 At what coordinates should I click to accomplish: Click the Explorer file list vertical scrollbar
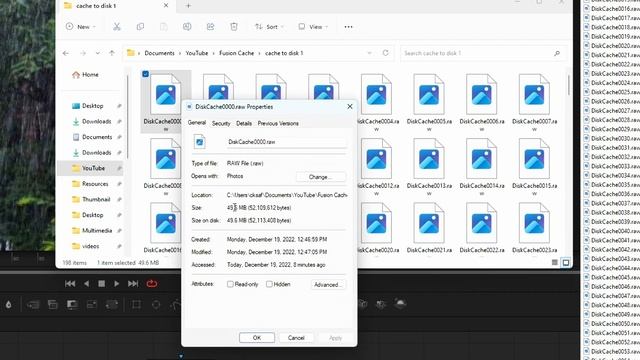(x=569, y=86)
